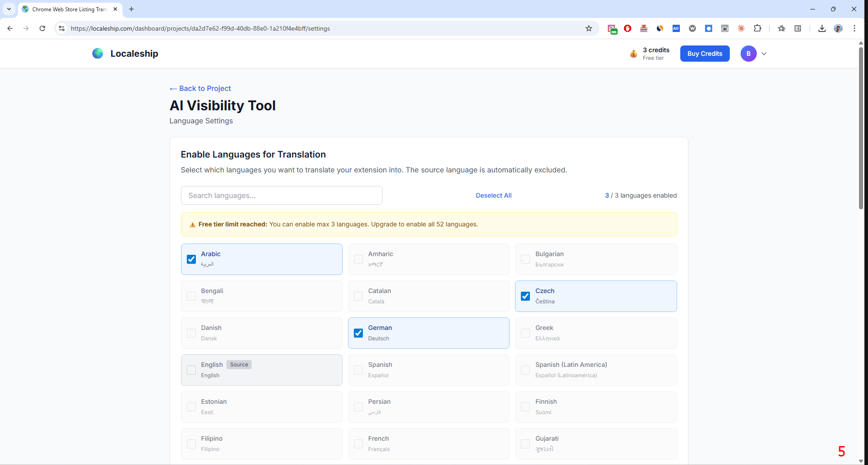Open the Chrome extensions puzzle piece icon

(758, 28)
